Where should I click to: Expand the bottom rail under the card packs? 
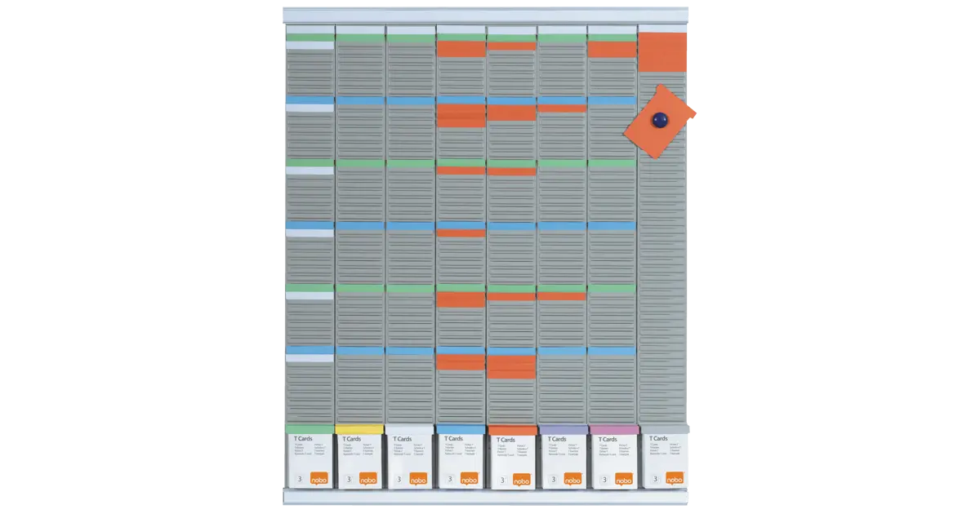pyautogui.click(x=490, y=496)
